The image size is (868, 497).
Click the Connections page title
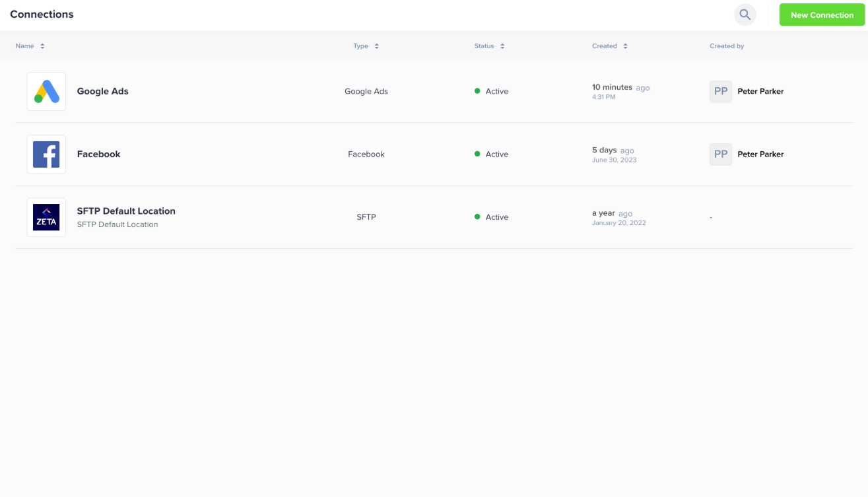(x=42, y=15)
